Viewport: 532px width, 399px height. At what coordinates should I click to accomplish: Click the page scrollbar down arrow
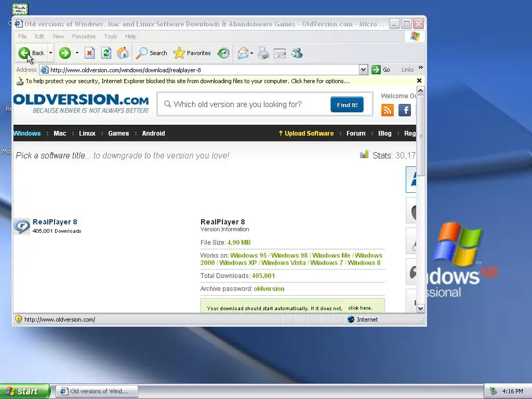pyautogui.click(x=421, y=309)
